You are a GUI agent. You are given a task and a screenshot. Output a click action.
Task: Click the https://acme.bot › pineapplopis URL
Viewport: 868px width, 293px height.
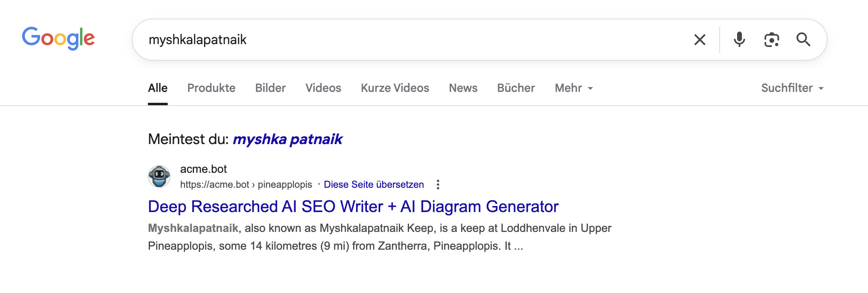(246, 185)
